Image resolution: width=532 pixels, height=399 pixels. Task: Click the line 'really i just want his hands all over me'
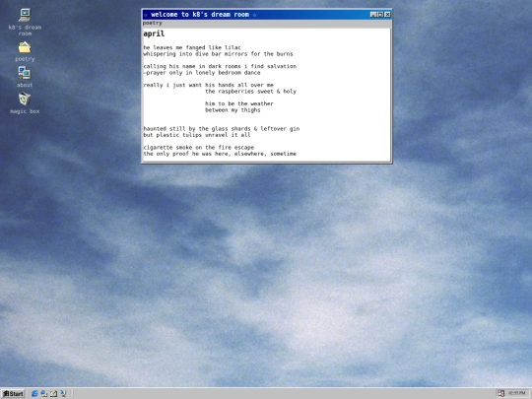[x=208, y=85]
